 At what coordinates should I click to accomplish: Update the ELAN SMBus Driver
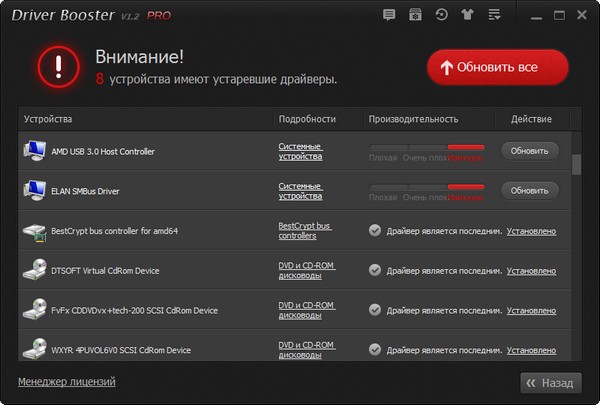click(x=529, y=190)
